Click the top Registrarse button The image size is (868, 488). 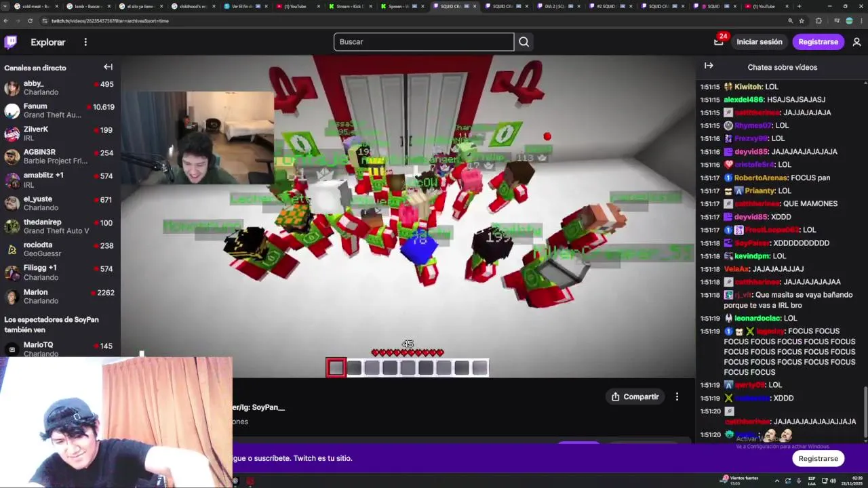(x=818, y=42)
